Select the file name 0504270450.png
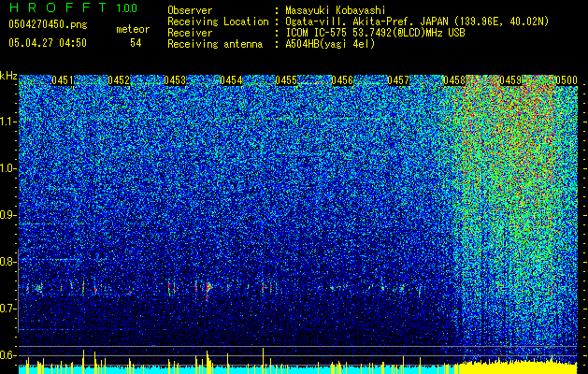The height and width of the screenshot is (374, 588). coord(48,24)
